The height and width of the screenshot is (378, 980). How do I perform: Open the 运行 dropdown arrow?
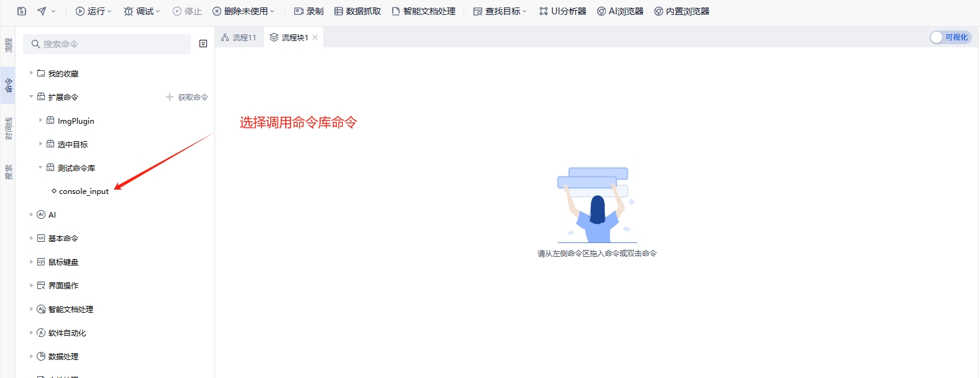109,11
